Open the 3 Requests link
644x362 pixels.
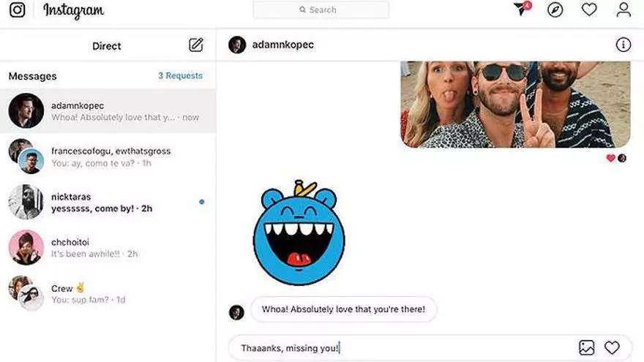pyautogui.click(x=180, y=75)
